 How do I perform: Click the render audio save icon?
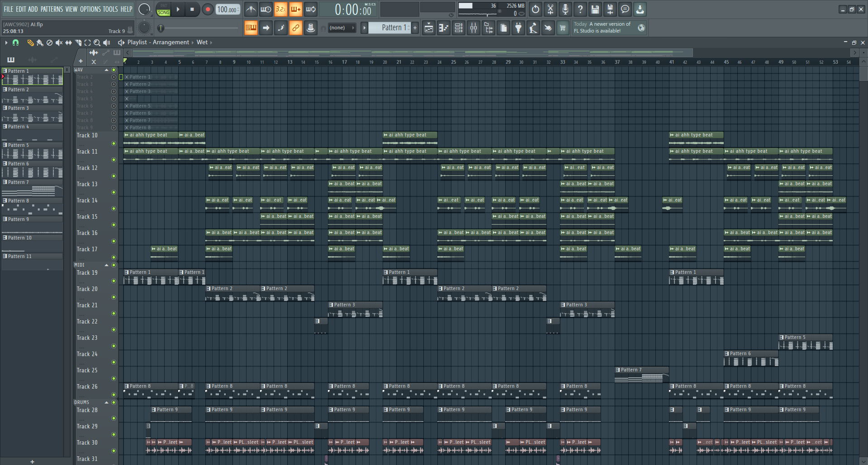[610, 9]
